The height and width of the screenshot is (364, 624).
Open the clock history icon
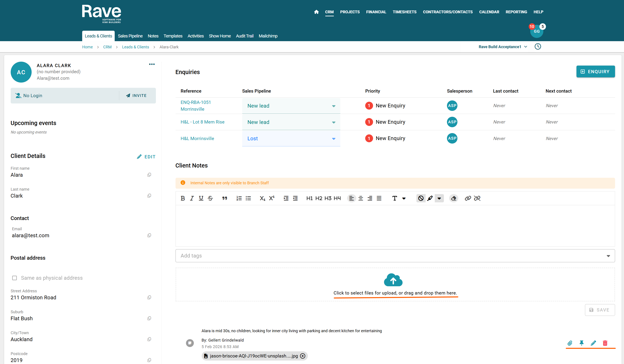538,47
